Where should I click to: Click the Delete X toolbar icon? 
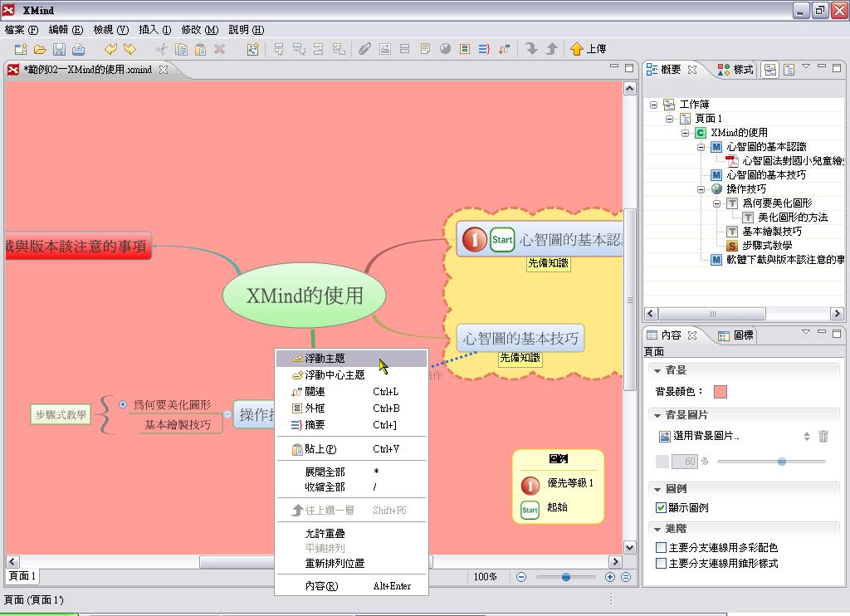[219, 49]
